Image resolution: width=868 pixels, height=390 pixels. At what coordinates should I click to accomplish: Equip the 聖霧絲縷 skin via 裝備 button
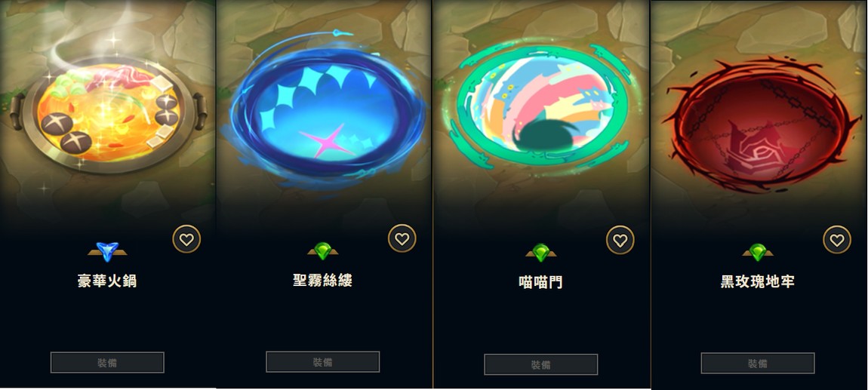323,362
